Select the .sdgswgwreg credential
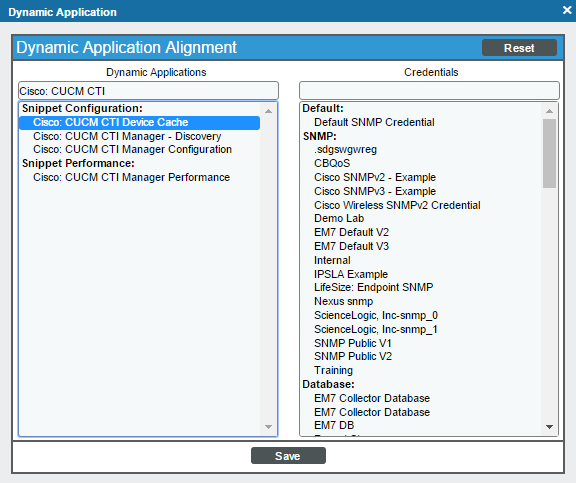Screen dimensions: 576x483 345,150
